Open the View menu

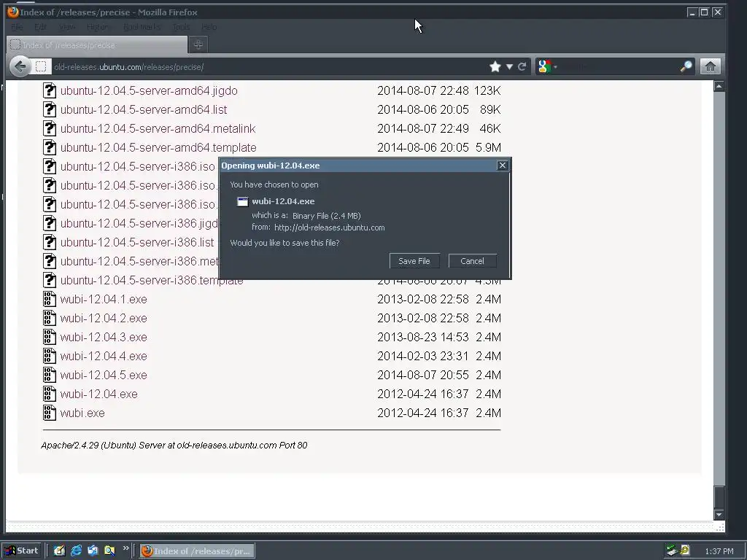67,27
